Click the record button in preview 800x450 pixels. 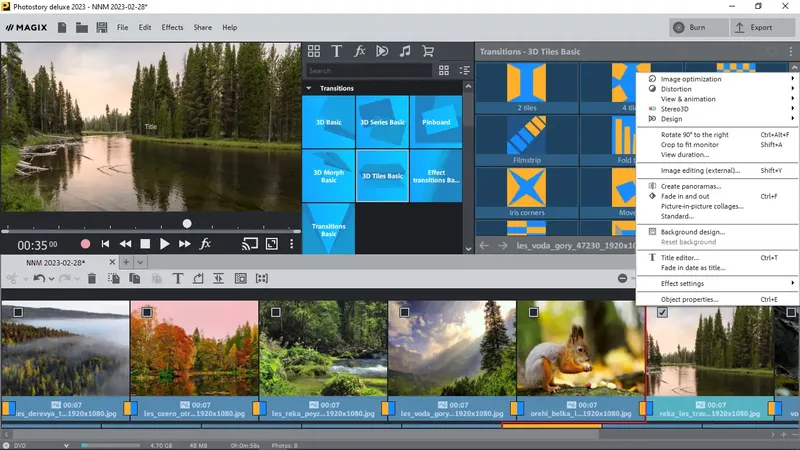click(85, 244)
